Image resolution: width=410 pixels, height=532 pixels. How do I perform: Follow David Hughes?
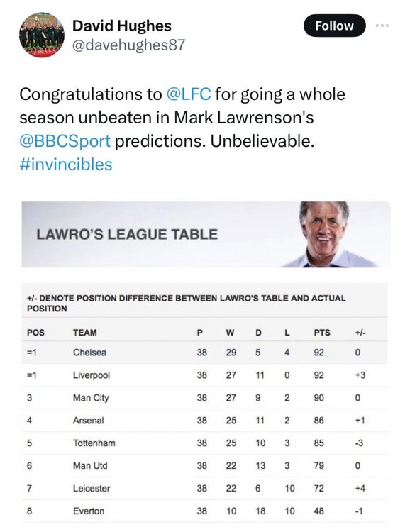[334, 26]
